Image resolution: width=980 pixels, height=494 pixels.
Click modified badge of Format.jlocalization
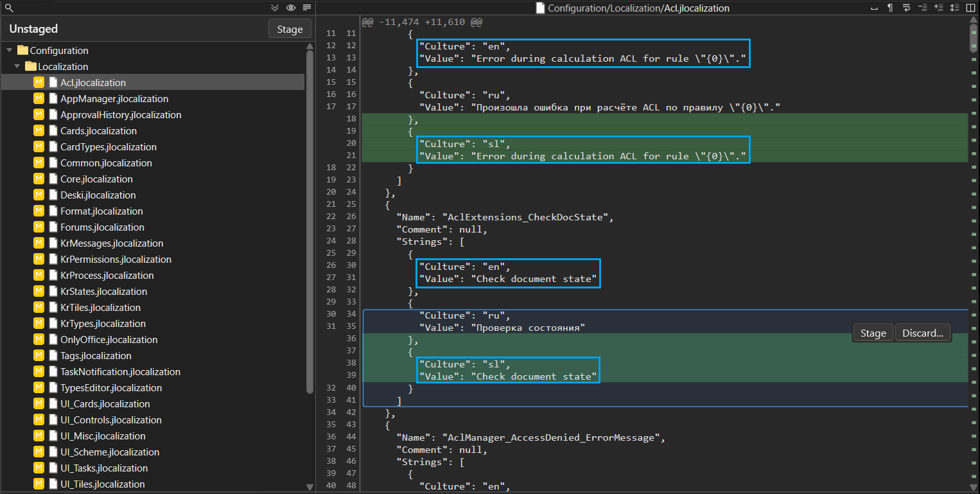click(39, 211)
